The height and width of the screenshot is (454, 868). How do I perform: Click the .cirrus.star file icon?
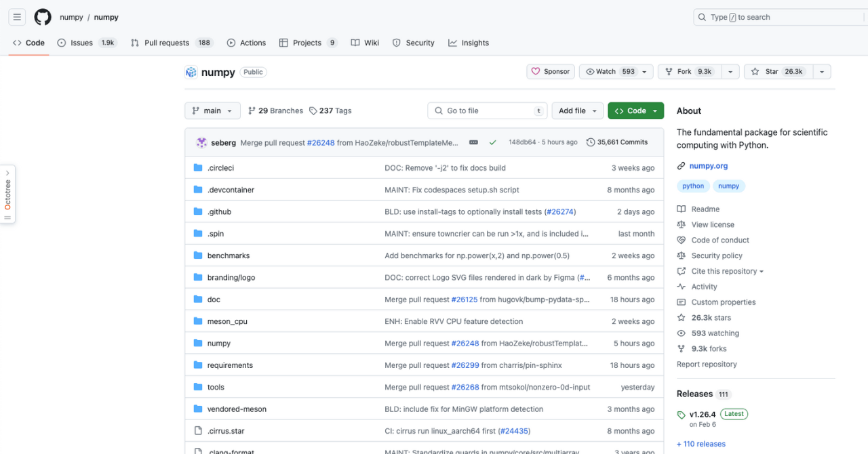[198, 431]
